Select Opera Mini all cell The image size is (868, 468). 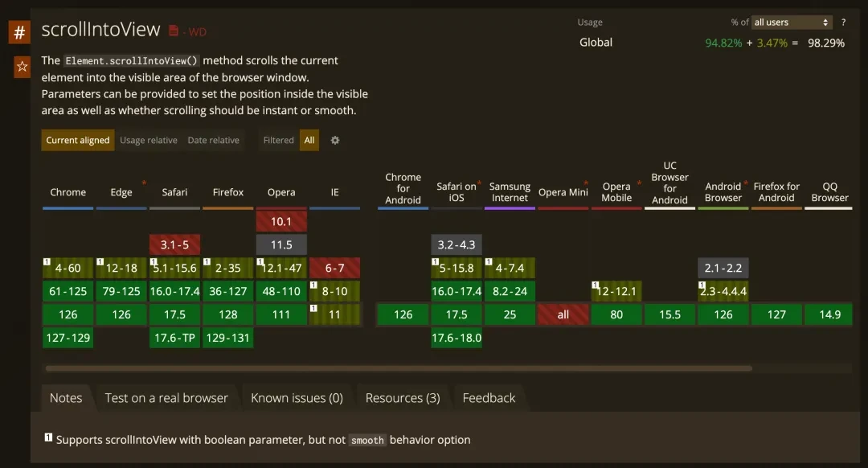563,314
